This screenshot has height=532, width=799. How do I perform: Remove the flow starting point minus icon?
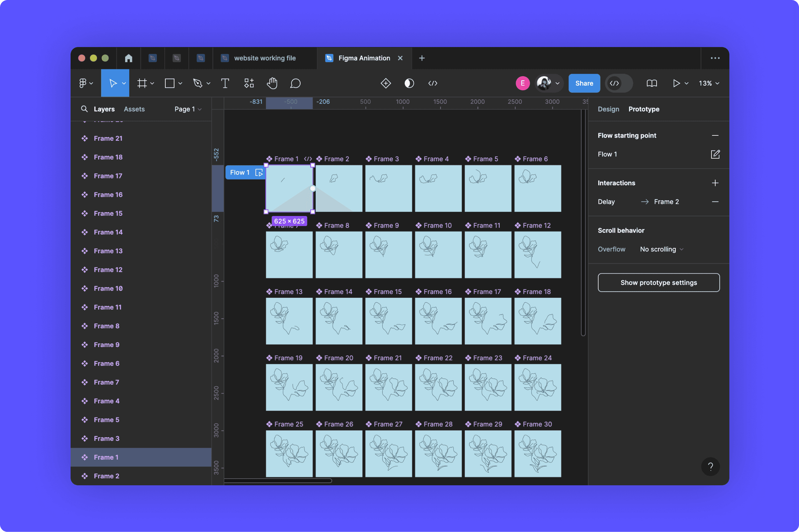(x=715, y=135)
